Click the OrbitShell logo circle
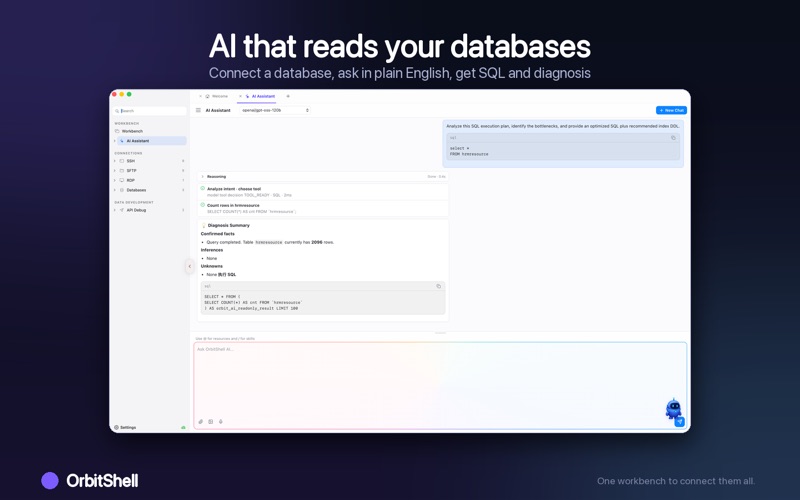The width and height of the screenshot is (800, 500). 50,481
